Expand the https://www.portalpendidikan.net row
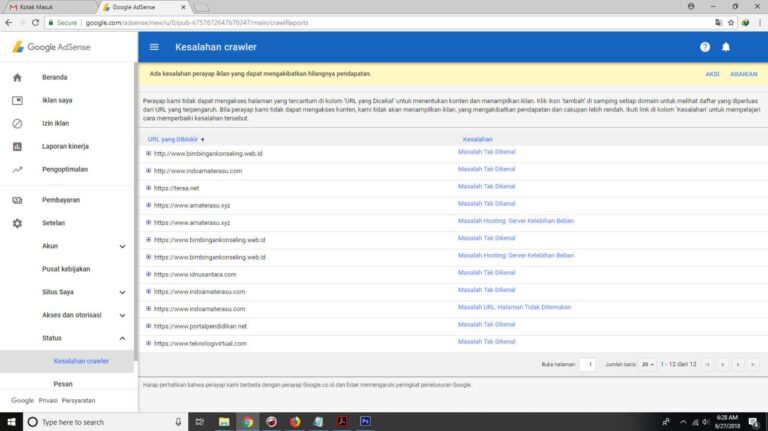 (x=148, y=326)
